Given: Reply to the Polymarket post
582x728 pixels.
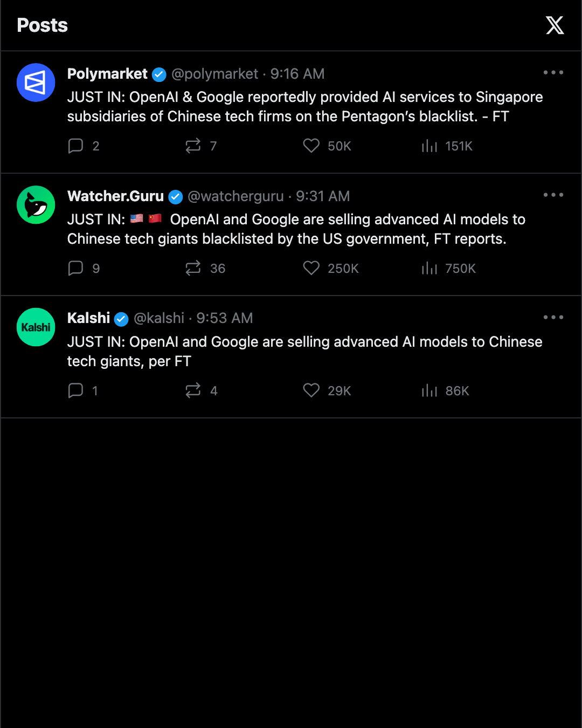Looking at the screenshot, I should click(x=75, y=146).
